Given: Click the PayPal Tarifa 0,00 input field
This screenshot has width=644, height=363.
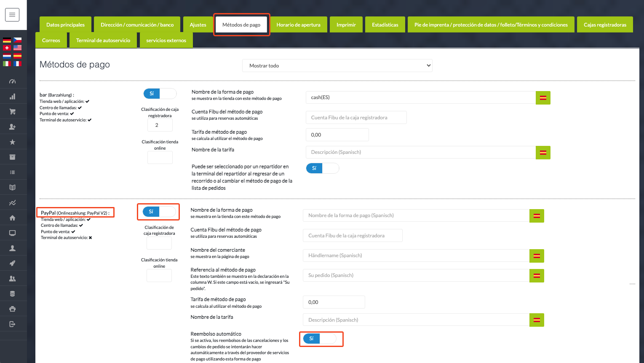Looking at the screenshot, I should pyautogui.click(x=334, y=302).
